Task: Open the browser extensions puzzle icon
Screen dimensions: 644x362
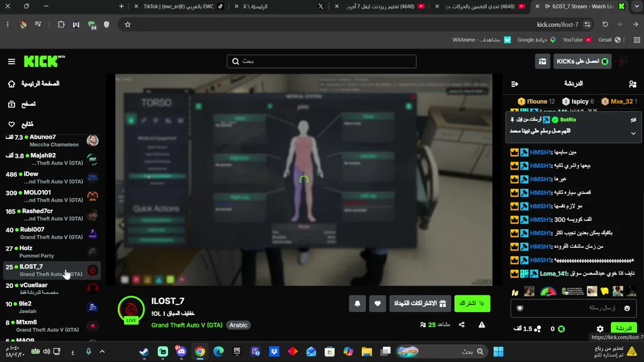Action: (61, 24)
